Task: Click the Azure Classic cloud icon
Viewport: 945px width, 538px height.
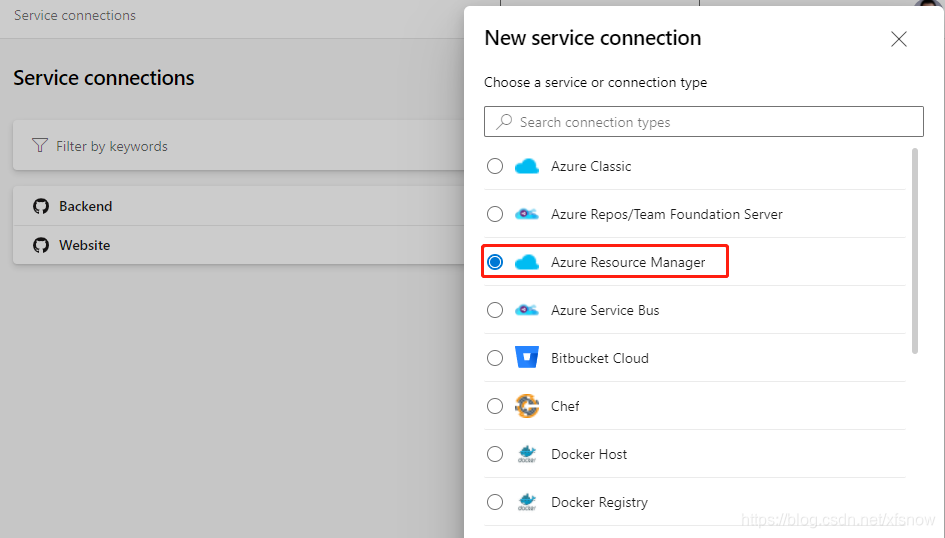Action: [527, 166]
